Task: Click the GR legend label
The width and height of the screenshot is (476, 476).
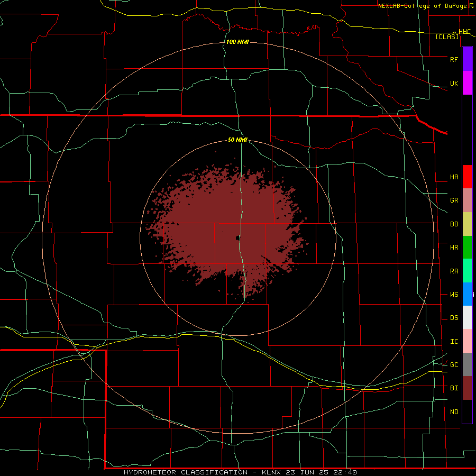Action: [454, 200]
